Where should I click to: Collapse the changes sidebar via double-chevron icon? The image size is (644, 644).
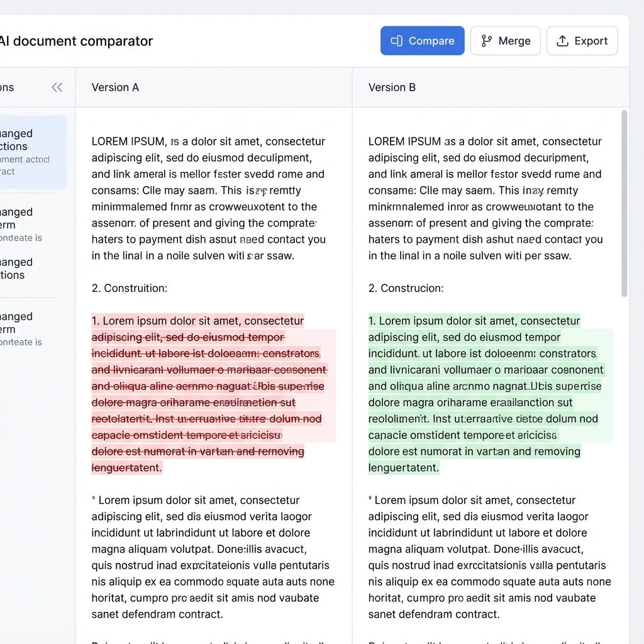coord(57,87)
